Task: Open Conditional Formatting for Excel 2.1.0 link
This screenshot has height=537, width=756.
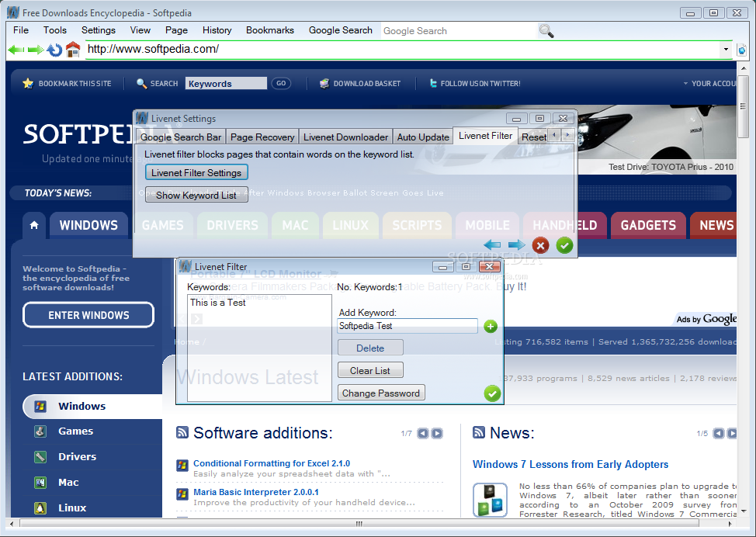Action: pos(272,463)
